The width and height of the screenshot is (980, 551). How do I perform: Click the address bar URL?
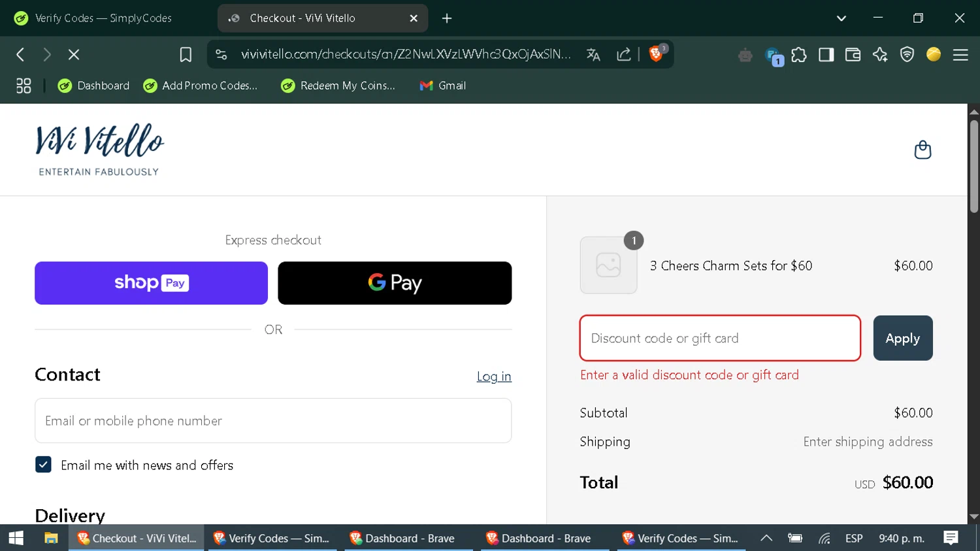pos(406,54)
